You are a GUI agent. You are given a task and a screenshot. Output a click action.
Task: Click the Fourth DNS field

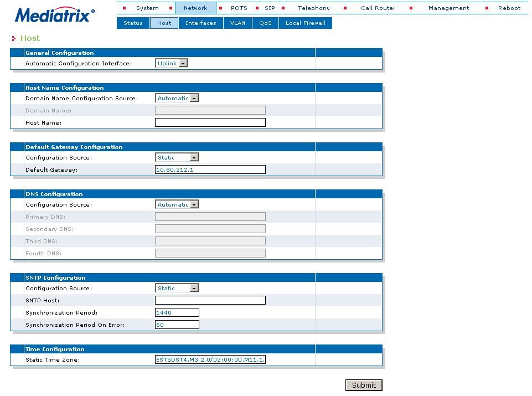(210, 254)
